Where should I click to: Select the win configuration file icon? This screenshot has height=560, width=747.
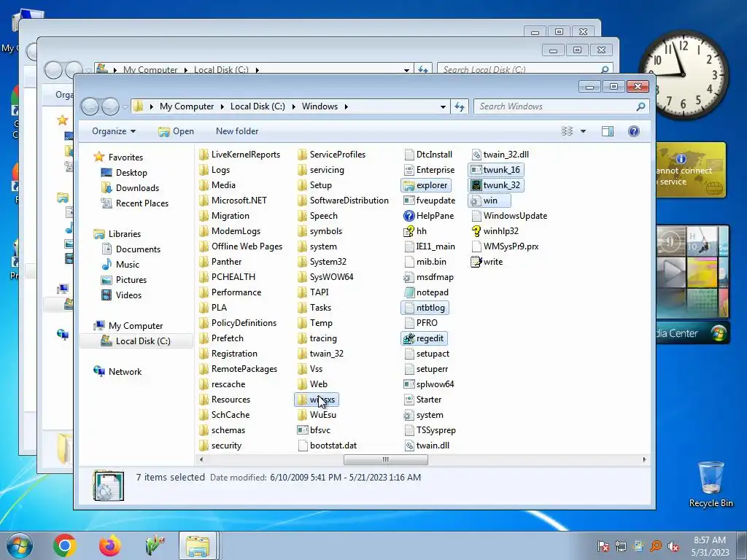click(476, 201)
